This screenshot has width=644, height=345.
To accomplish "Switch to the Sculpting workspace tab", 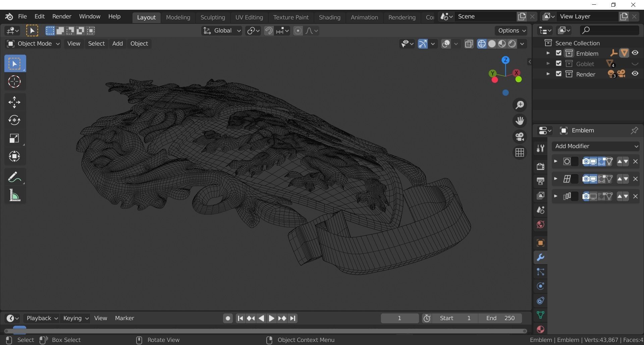I will tap(213, 17).
